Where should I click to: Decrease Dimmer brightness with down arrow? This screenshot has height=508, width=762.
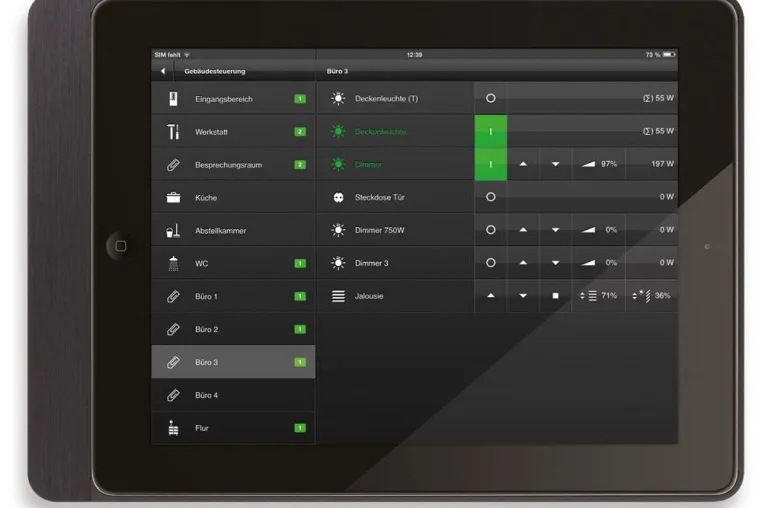(555, 164)
